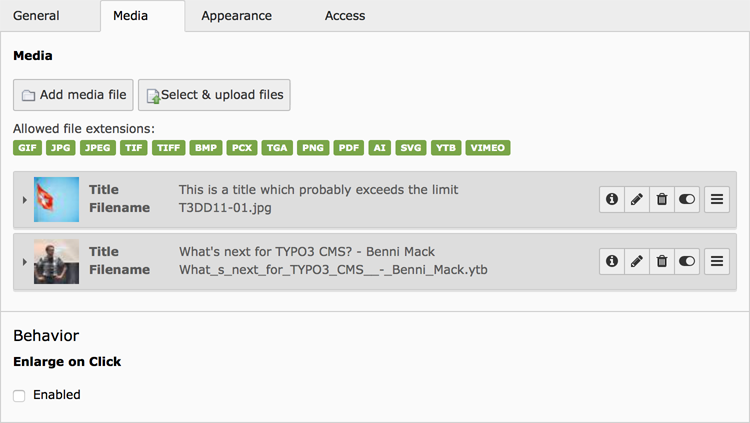
Task: Click info icon for T3DD11-01.jpg
Action: (x=611, y=200)
